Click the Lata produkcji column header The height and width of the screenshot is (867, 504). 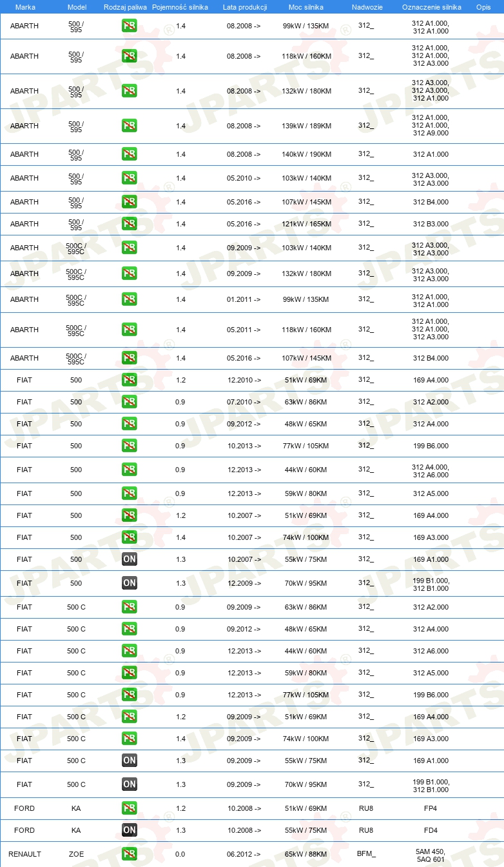pos(245,6)
